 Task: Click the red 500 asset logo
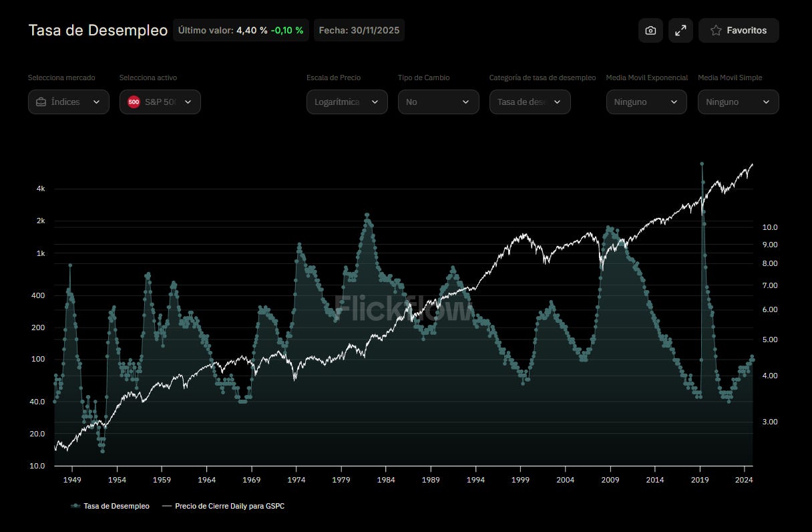(134, 102)
